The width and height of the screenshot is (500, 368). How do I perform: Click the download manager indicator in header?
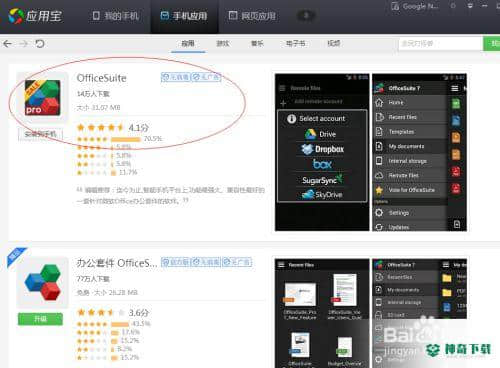[x=306, y=15]
